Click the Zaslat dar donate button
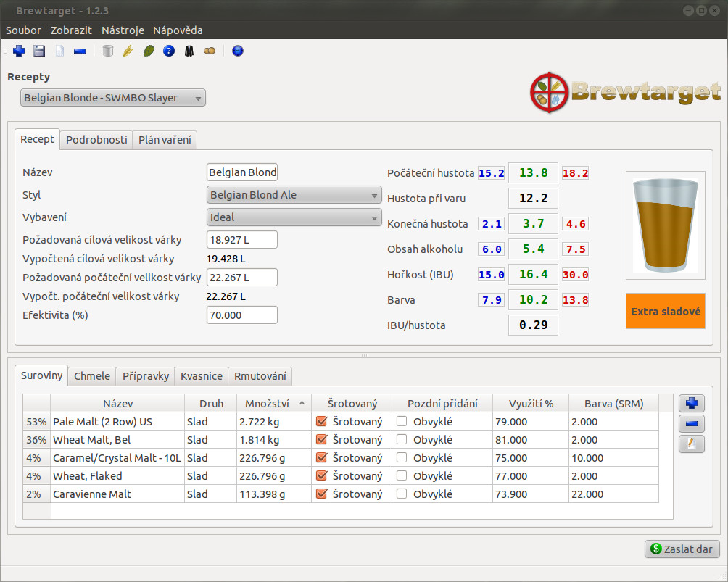 pyautogui.click(x=682, y=549)
